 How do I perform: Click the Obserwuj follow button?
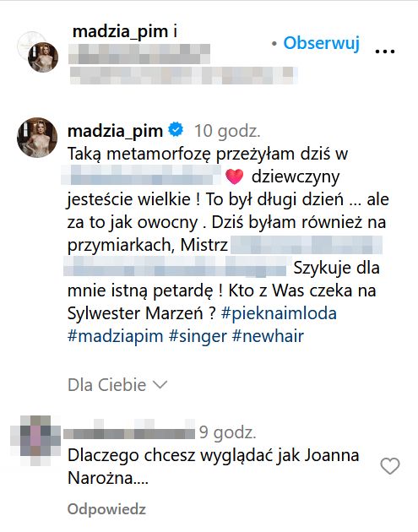[x=321, y=43]
